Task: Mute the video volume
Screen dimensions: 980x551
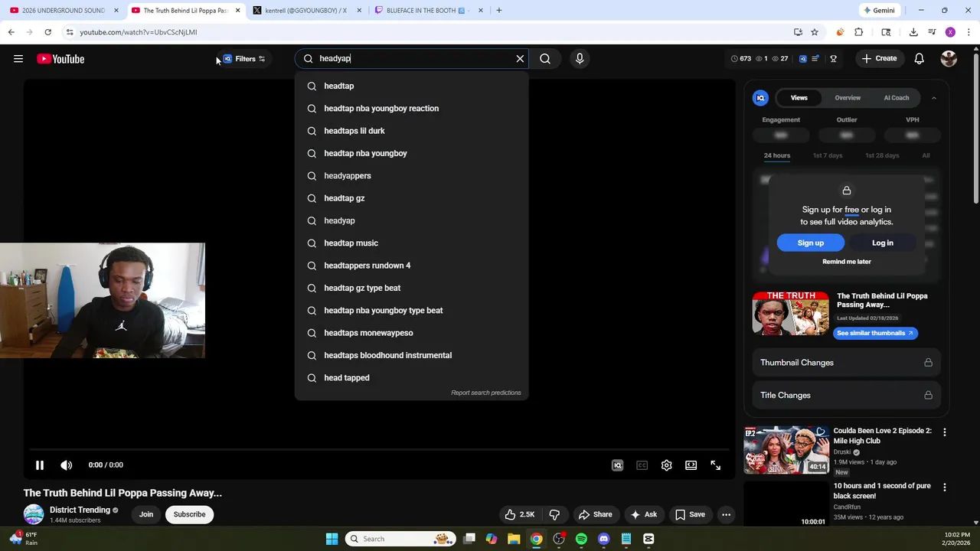Action: (67, 465)
